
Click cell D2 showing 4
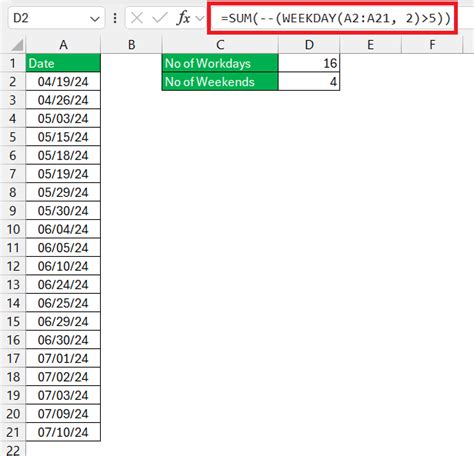309,82
